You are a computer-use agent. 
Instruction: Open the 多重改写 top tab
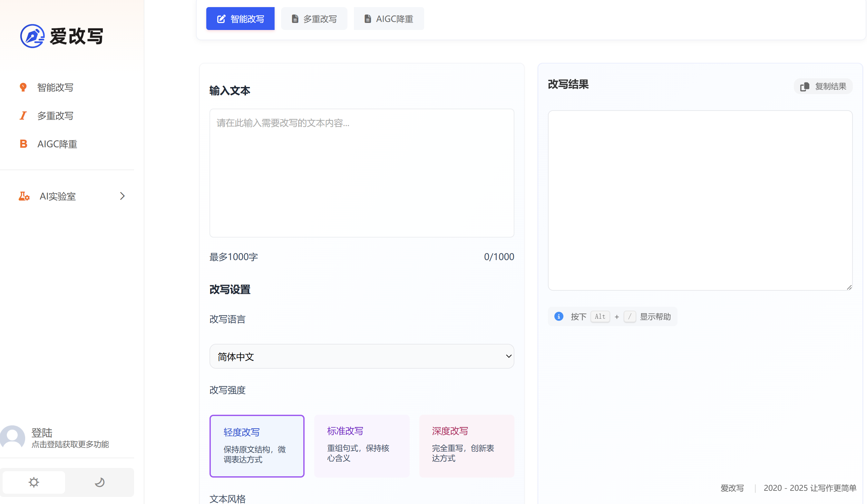(x=314, y=19)
